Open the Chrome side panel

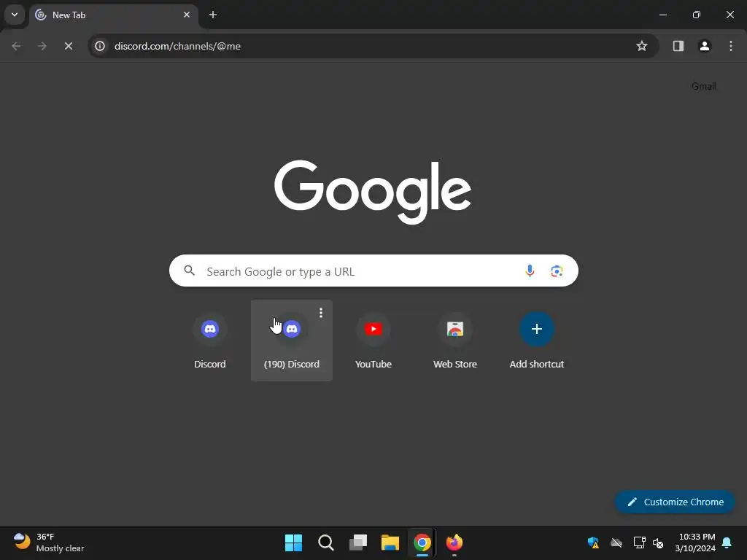click(x=678, y=46)
